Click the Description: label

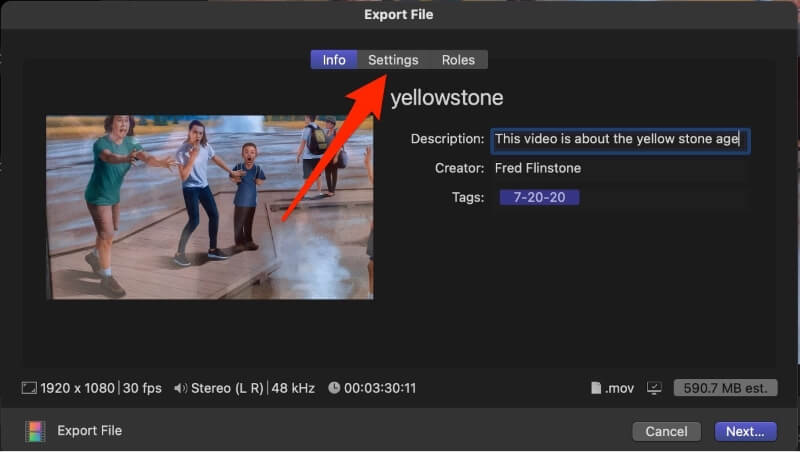pos(447,139)
